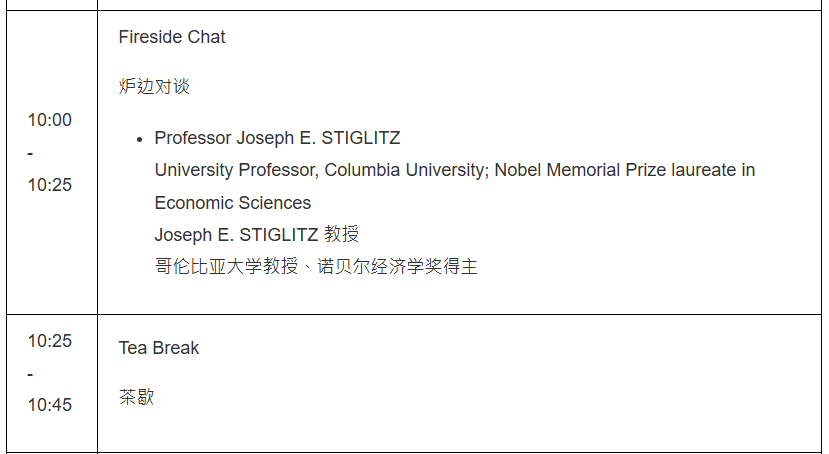Click the "Tea Break" session title
829x454 pixels.
(159, 348)
